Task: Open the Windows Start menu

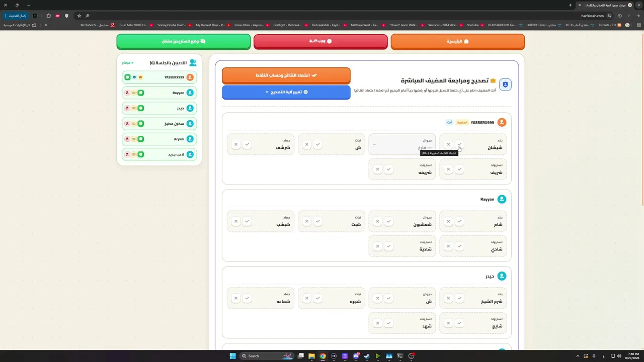Action: [232, 356]
